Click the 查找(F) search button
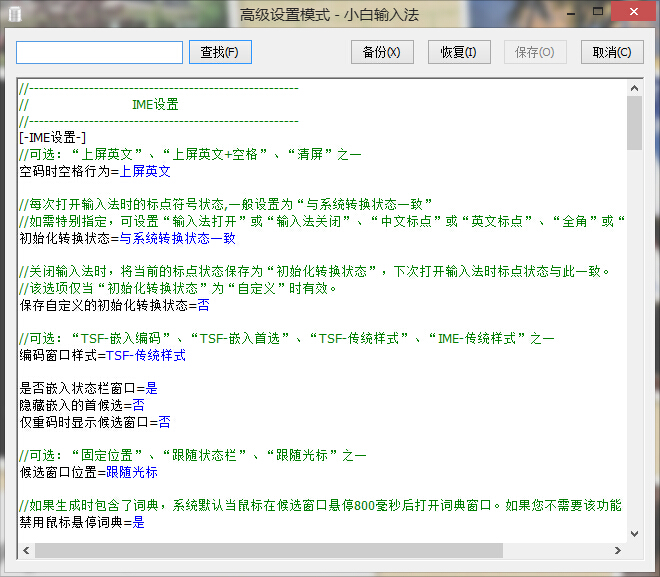 pyautogui.click(x=220, y=52)
